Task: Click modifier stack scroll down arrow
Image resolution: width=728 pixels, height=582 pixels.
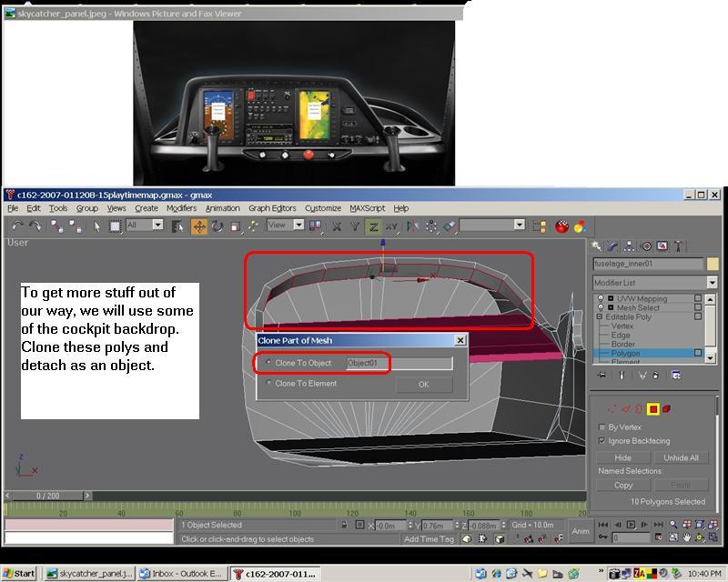Action: click(x=711, y=357)
